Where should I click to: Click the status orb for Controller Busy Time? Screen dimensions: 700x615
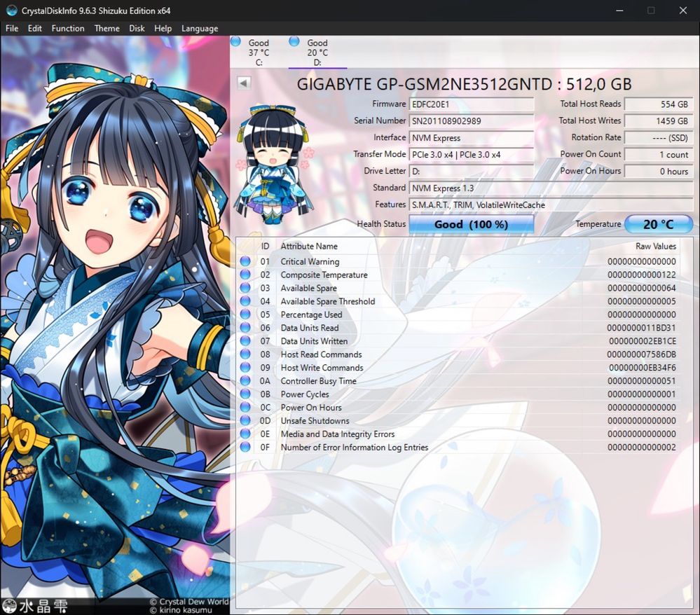[x=245, y=380]
